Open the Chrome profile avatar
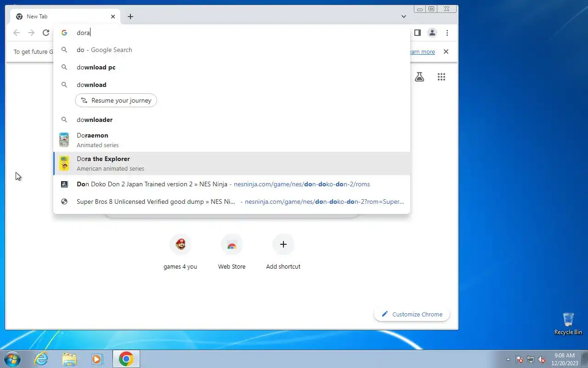 click(x=432, y=33)
